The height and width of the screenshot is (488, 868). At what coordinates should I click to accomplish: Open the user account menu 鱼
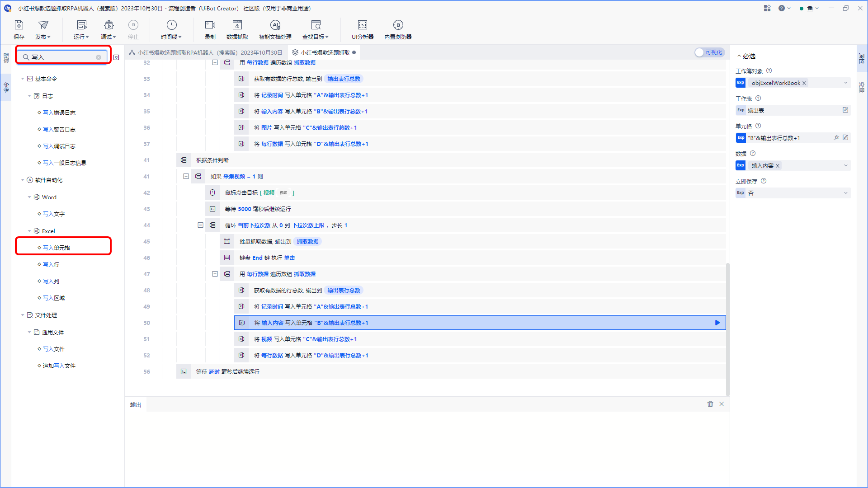[809, 8]
